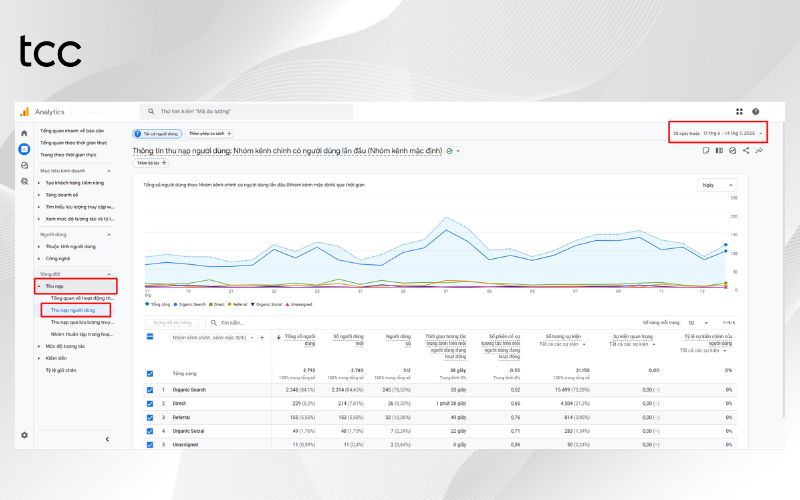Collapse the Vòng đời section
Image resolution: width=800 pixels, height=500 pixels.
pos(109,274)
